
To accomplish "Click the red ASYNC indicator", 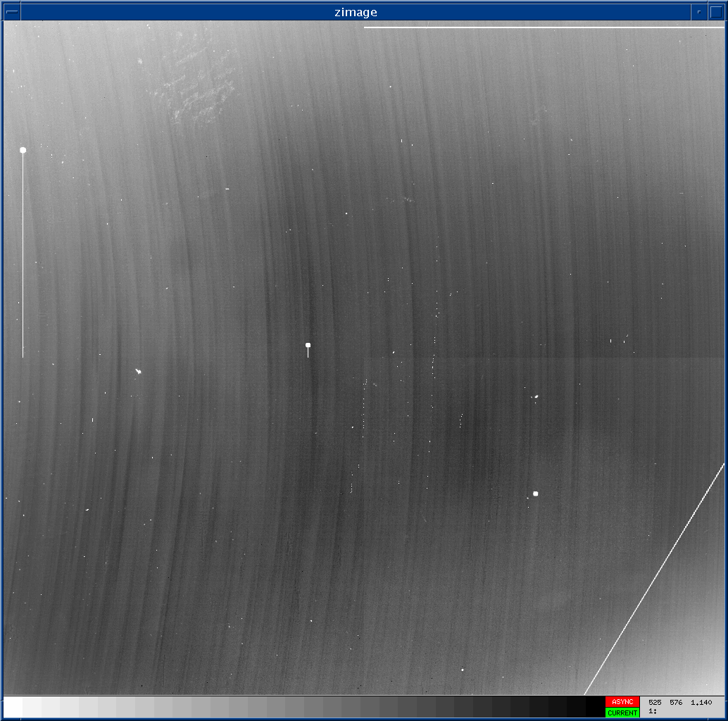I will click(622, 702).
